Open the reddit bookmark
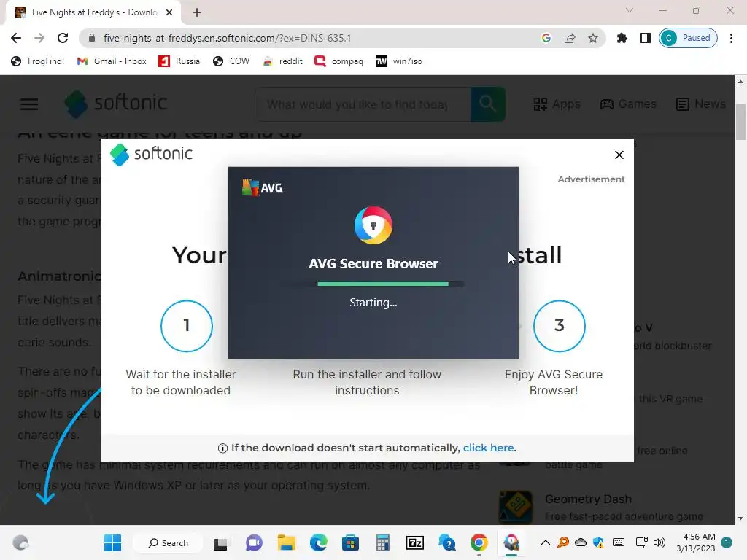747x560 pixels. point(282,61)
